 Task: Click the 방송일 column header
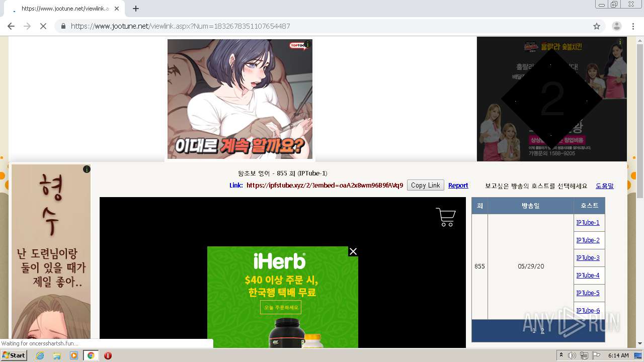[530, 206]
